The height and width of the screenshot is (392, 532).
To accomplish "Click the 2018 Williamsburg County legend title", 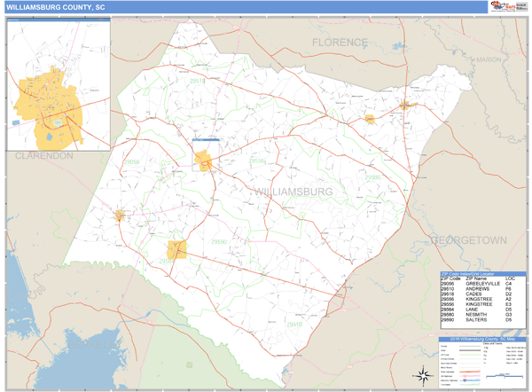I will 482,339.
